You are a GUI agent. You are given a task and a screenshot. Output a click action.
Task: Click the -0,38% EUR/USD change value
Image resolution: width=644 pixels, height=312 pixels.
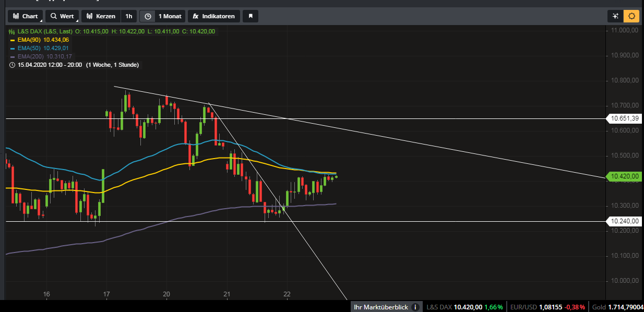(x=574, y=307)
